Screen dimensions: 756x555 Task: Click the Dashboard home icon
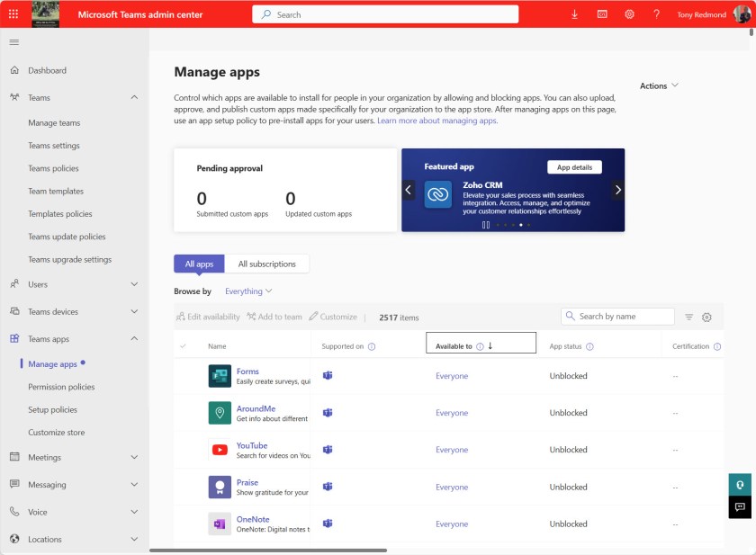click(x=15, y=70)
